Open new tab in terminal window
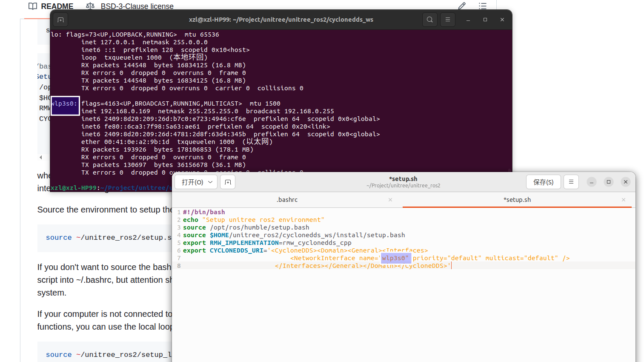644x362 pixels. [60, 20]
